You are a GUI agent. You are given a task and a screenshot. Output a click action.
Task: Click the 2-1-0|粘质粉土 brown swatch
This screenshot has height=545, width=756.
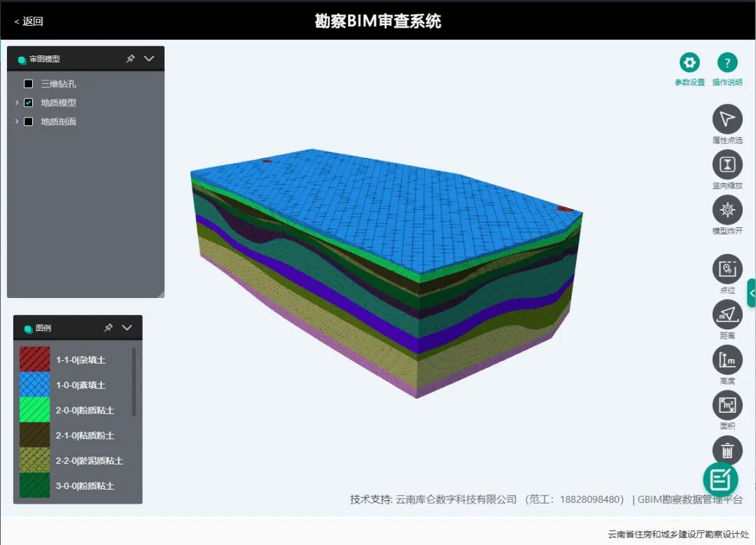coord(35,435)
